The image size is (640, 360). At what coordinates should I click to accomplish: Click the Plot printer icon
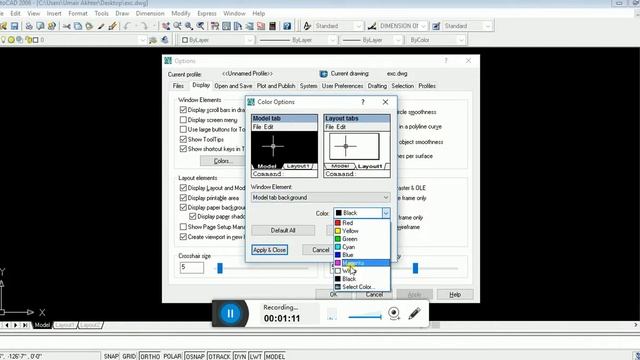29,26
